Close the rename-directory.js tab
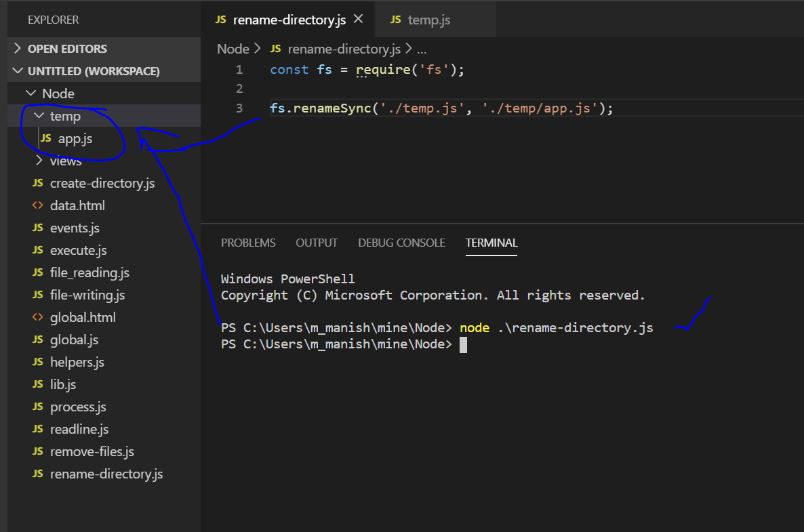Viewport: 804px width, 532px height. [x=359, y=20]
